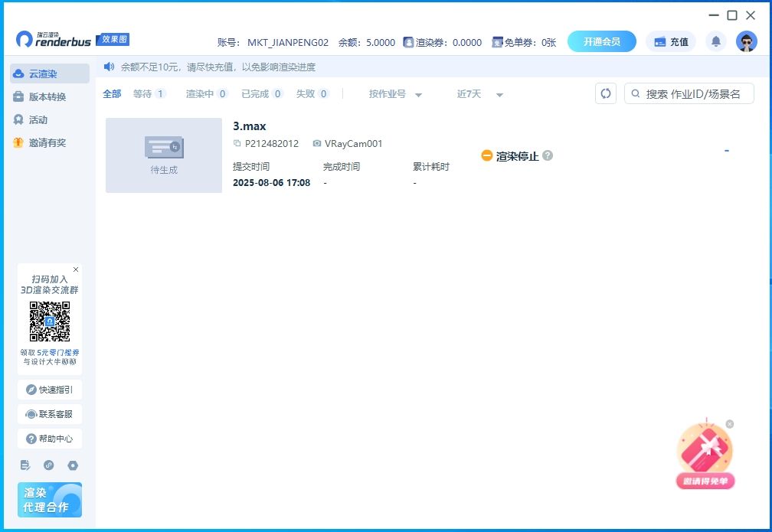772x532 pixels.
Task: Show 失败 failed jobs
Action: [312, 93]
